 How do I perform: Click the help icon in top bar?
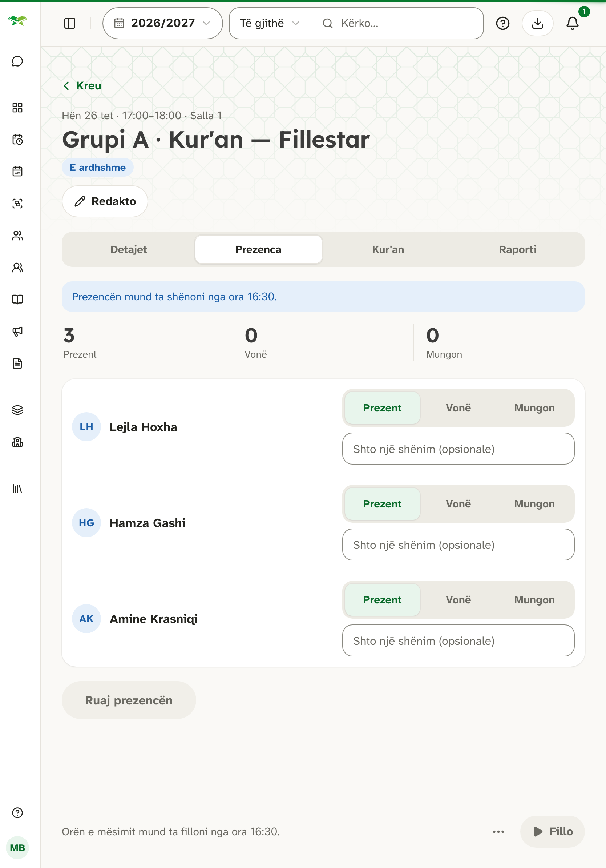pyautogui.click(x=502, y=23)
